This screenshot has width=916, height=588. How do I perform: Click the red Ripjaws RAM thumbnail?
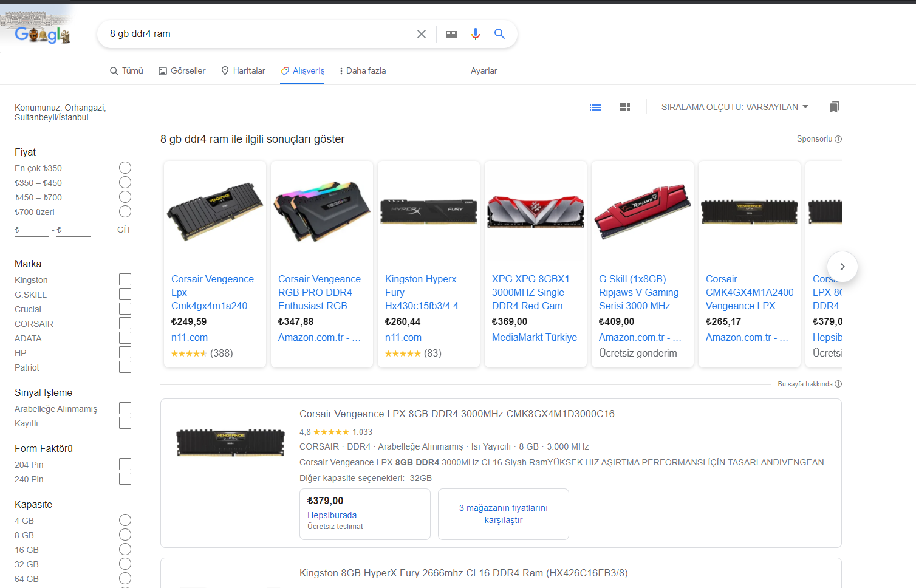point(643,211)
